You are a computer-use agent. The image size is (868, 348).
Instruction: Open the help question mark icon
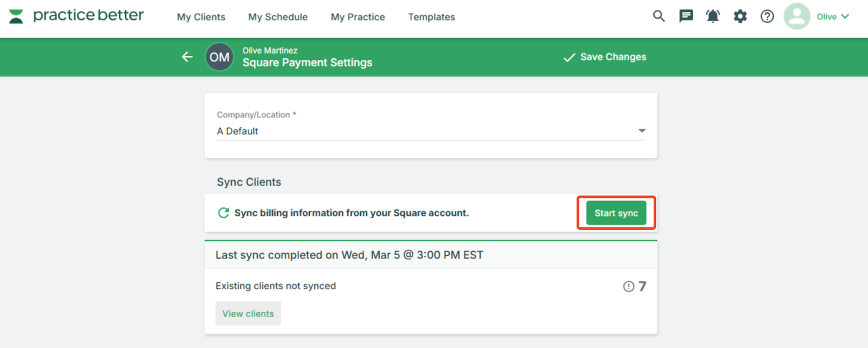(767, 16)
